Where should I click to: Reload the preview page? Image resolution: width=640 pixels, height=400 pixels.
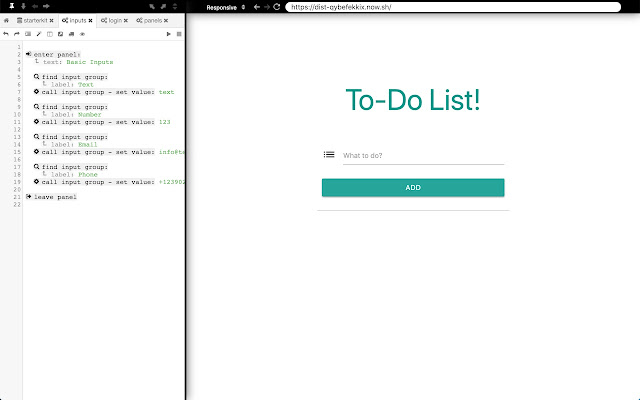point(277,7)
